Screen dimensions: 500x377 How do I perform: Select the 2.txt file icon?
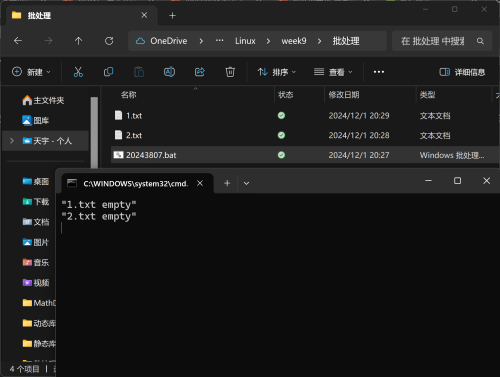tap(118, 135)
